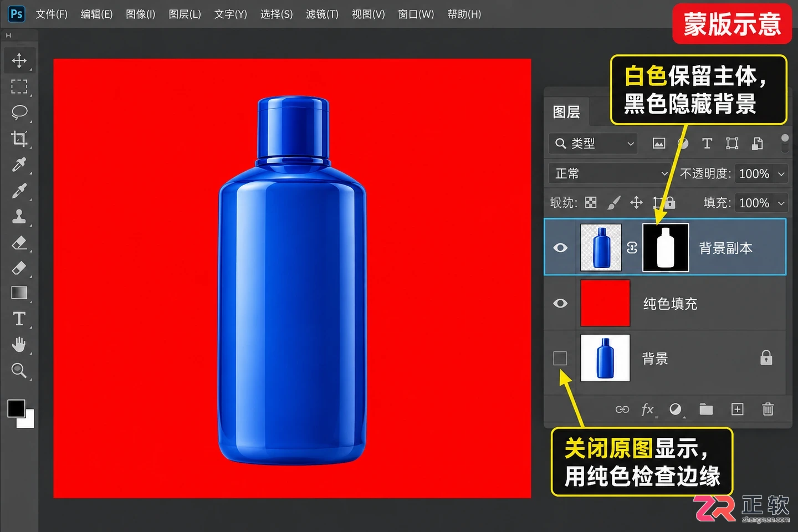Toggle lock image pixels
The image size is (798, 532).
(x=613, y=203)
